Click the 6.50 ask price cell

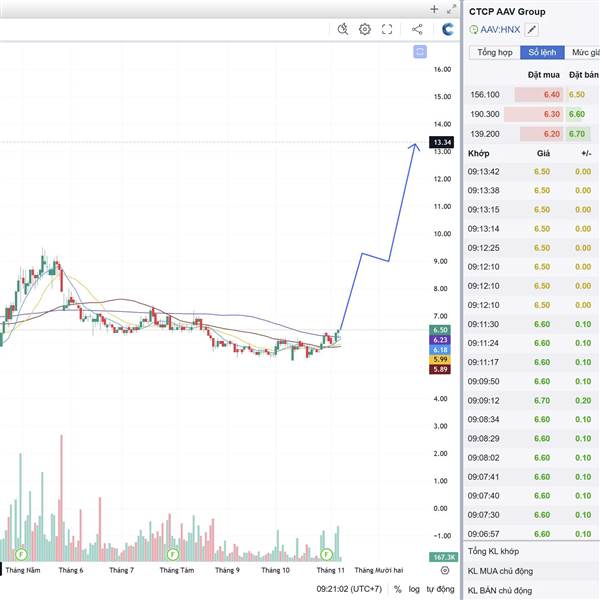[x=577, y=95]
